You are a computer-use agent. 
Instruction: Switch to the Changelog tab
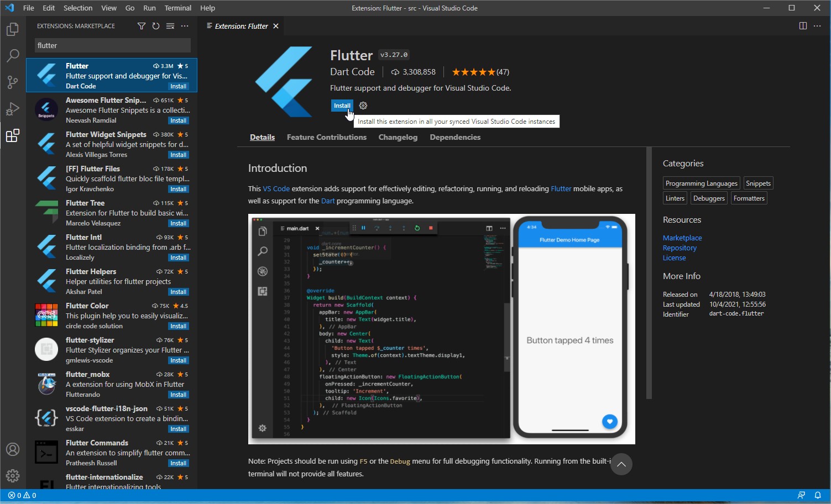pos(398,137)
